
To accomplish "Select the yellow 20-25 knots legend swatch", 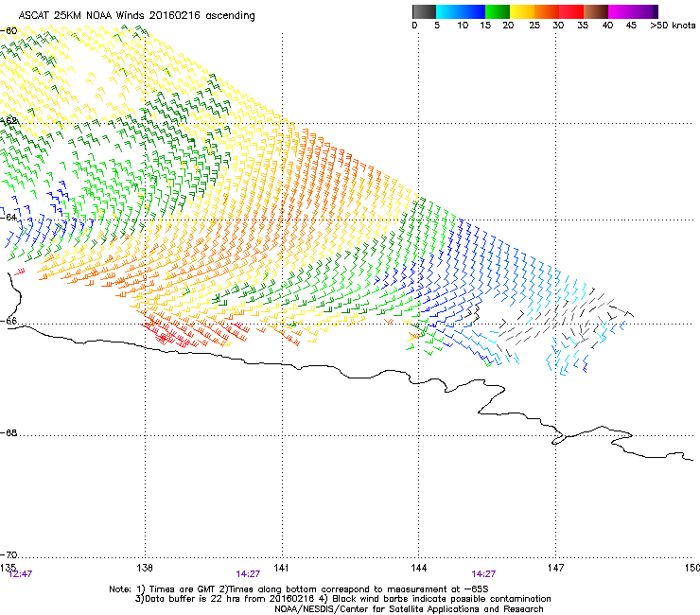I will click(x=522, y=11).
